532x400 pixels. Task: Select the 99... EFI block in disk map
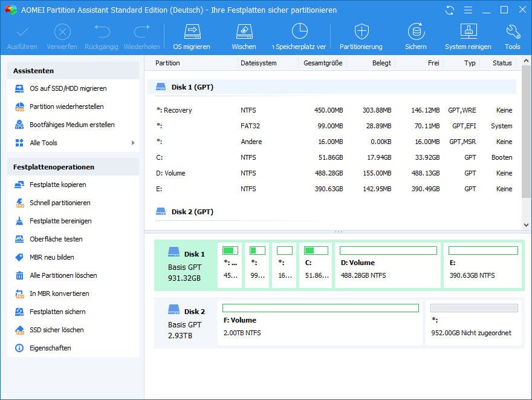coord(257,265)
